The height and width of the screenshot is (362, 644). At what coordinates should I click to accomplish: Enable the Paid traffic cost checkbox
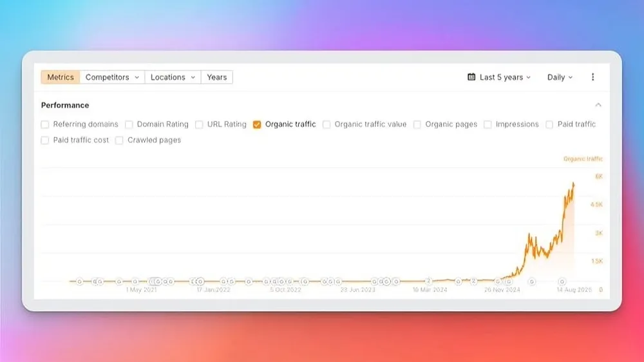click(x=45, y=140)
